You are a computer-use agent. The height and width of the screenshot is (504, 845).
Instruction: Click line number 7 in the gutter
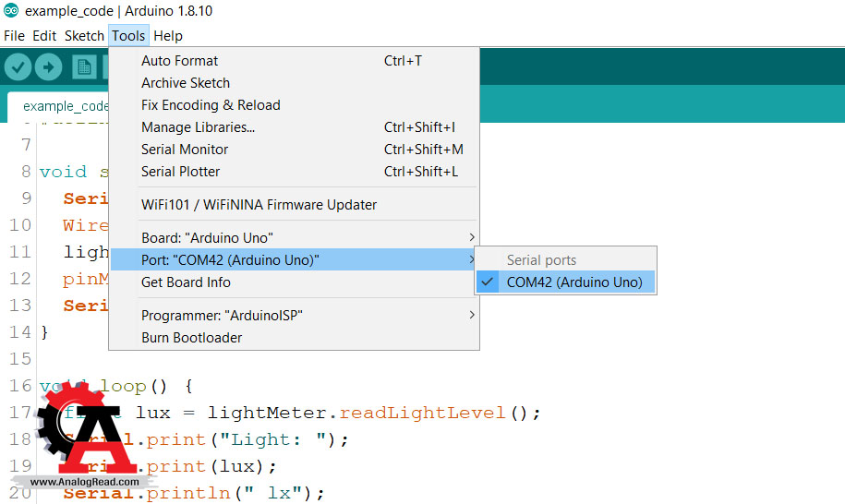pyautogui.click(x=26, y=144)
